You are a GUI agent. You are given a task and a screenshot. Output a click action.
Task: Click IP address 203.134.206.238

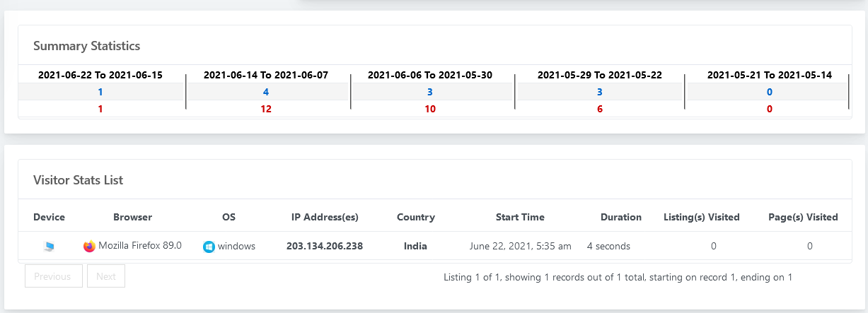pos(325,247)
